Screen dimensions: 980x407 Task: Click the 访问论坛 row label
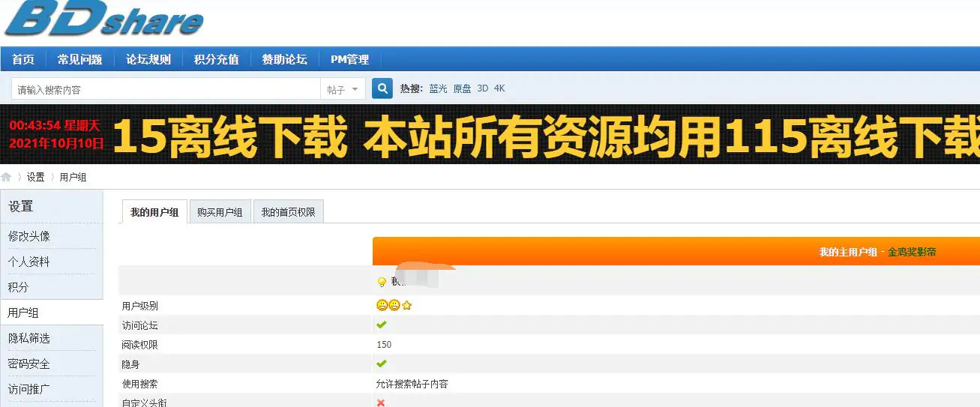pyautogui.click(x=140, y=325)
